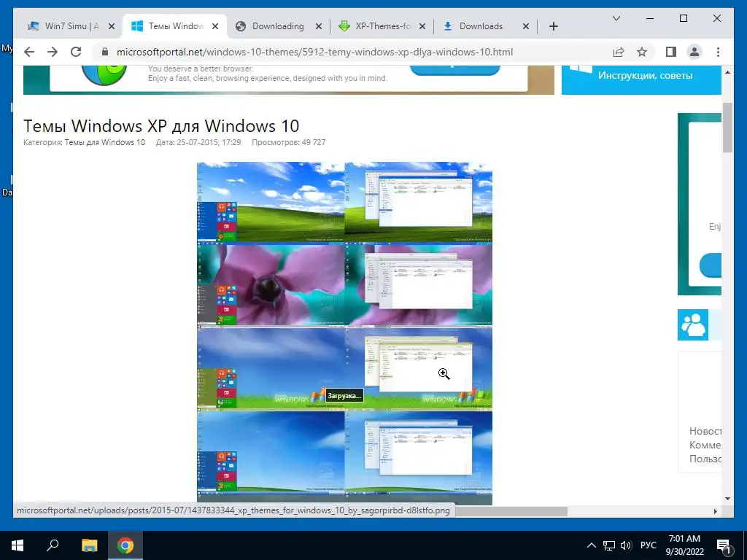Open the tab search dropdown
747x560 pixels.
[616, 18]
